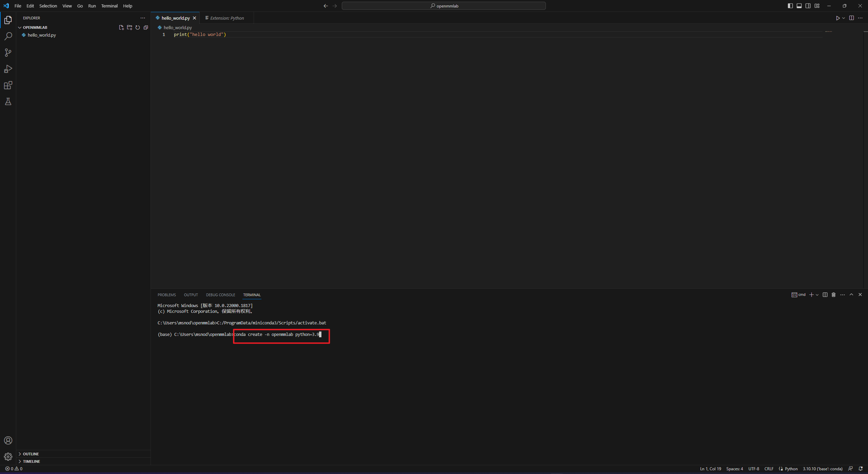Select hello_world.py in the Explorer tree
Image resolution: width=868 pixels, height=474 pixels.
coord(42,35)
